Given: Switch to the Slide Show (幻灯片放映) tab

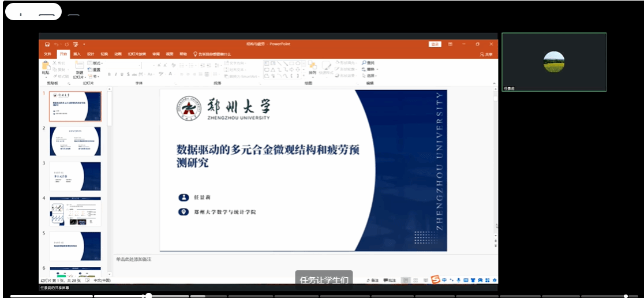Looking at the screenshot, I should 137,54.
